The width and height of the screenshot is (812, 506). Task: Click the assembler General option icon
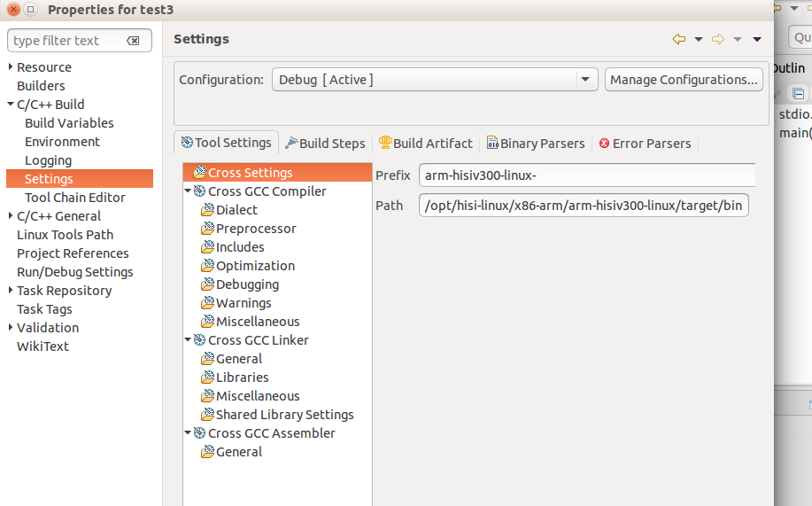coord(208,452)
